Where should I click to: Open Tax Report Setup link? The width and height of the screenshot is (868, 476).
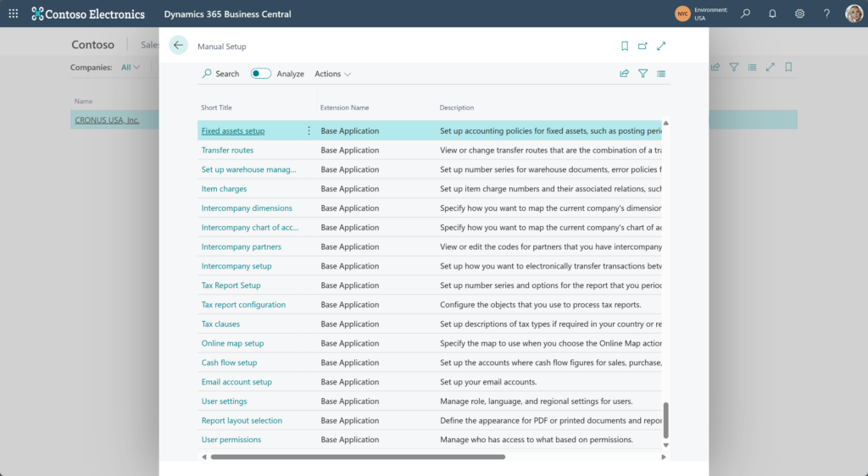[231, 285]
